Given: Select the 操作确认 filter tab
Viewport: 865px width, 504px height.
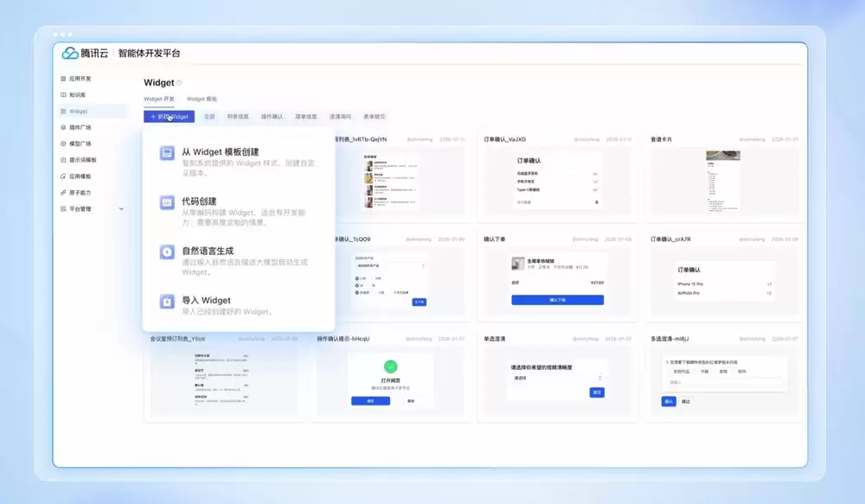Looking at the screenshot, I should [x=272, y=116].
